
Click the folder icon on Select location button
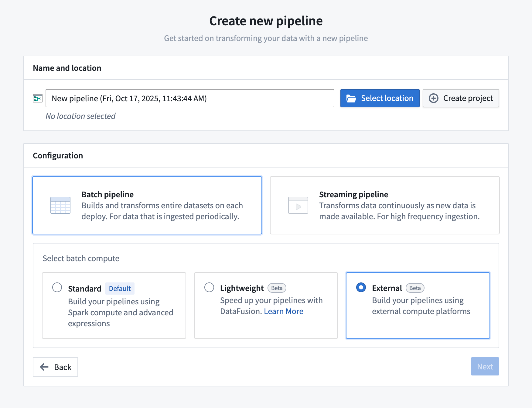click(x=351, y=98)
